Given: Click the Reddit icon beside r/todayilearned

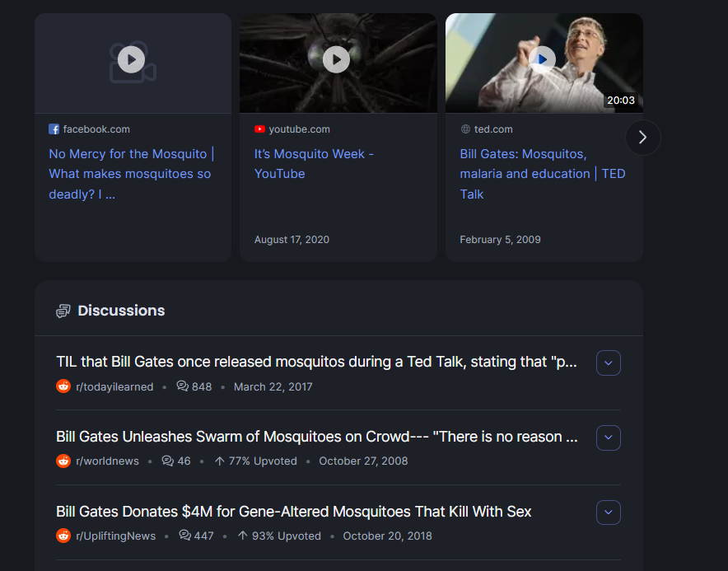Looking at the screenshot, I should click(x=63, y=386).
